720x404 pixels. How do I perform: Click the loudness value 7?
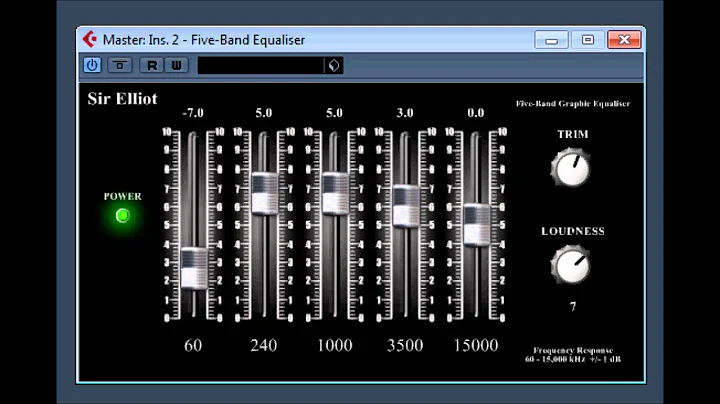573,306
